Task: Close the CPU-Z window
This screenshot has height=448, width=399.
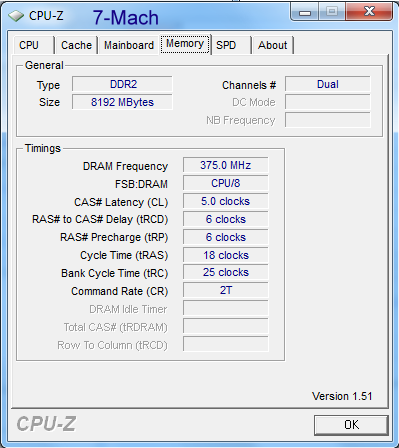Action: (x=369, y=12)
